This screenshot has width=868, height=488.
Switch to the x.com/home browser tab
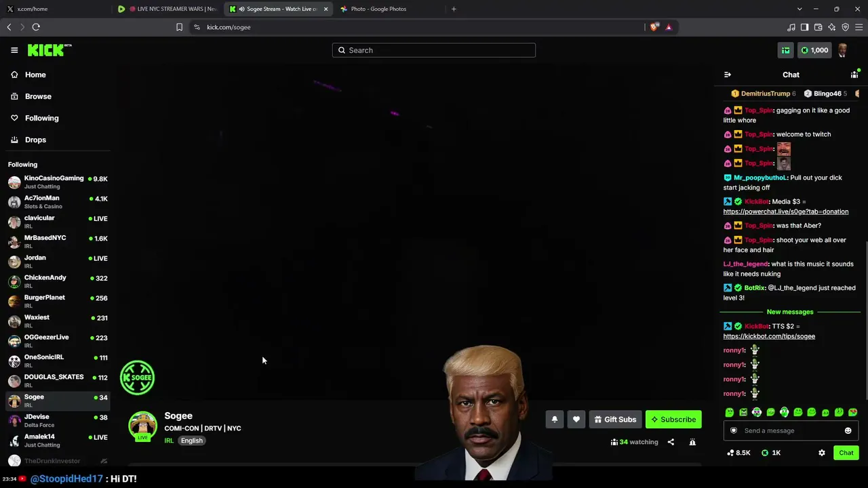[56, 9]
